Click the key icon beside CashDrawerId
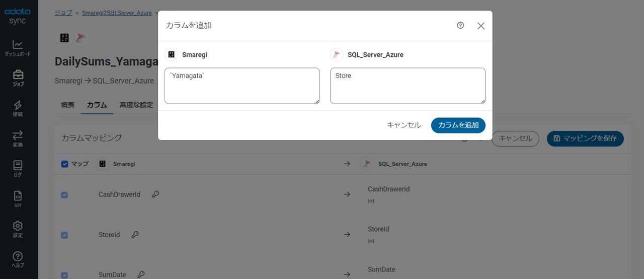The height and width of the screenshot is (279, 644). (155, 194)
